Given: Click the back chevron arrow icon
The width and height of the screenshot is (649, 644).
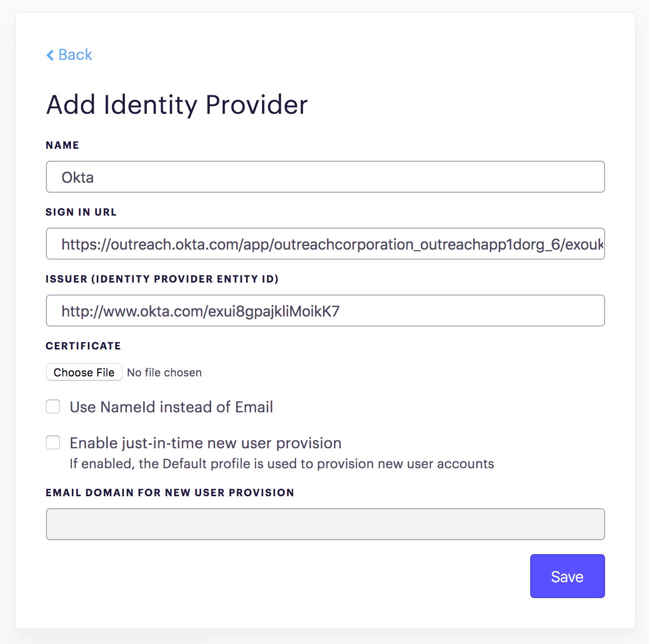Looking at the screenshot, I should click(50, 55).
